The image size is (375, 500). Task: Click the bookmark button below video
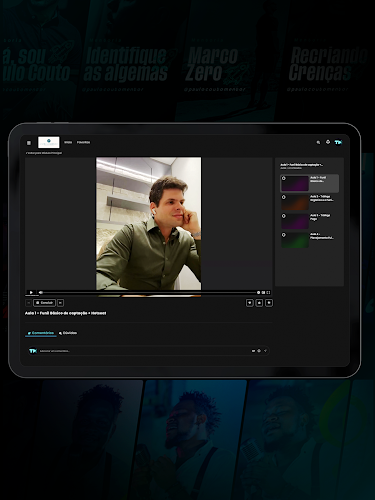(269, 303)
